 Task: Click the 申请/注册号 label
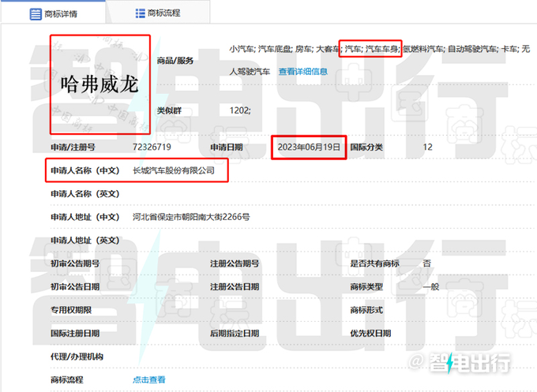click(x=73, y=147)
